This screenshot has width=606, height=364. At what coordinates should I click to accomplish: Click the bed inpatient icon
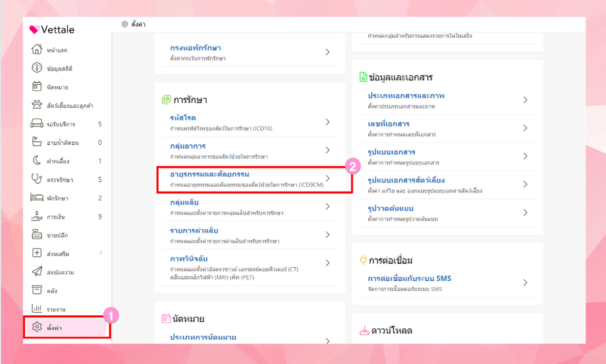(37, 197)
